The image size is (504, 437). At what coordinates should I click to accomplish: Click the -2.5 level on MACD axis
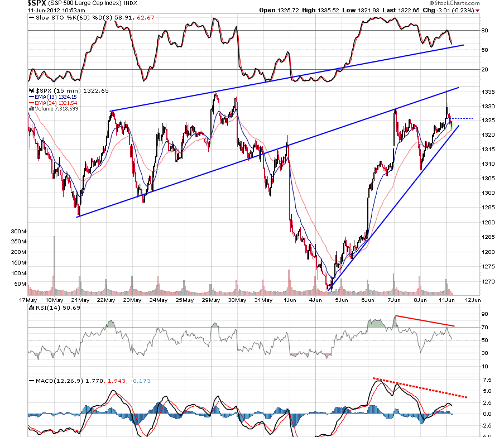(487, 425)
